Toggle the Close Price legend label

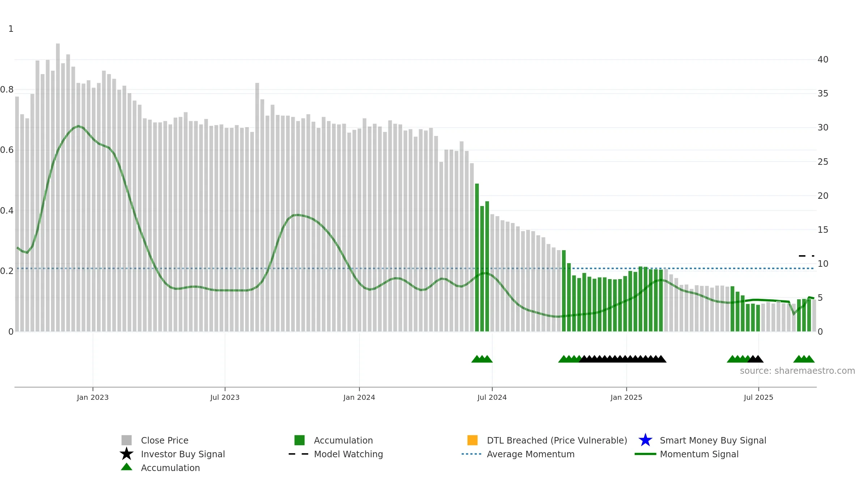point(165,440)
